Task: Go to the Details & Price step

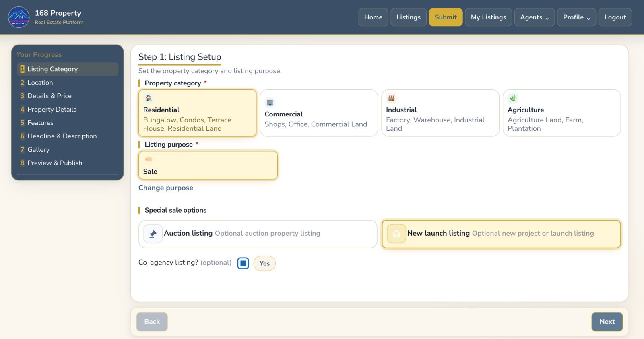Action: point(68,96)
